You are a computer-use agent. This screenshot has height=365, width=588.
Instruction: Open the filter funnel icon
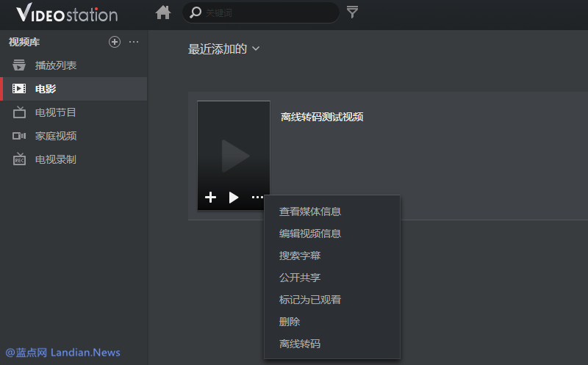(x=353, y=12)
